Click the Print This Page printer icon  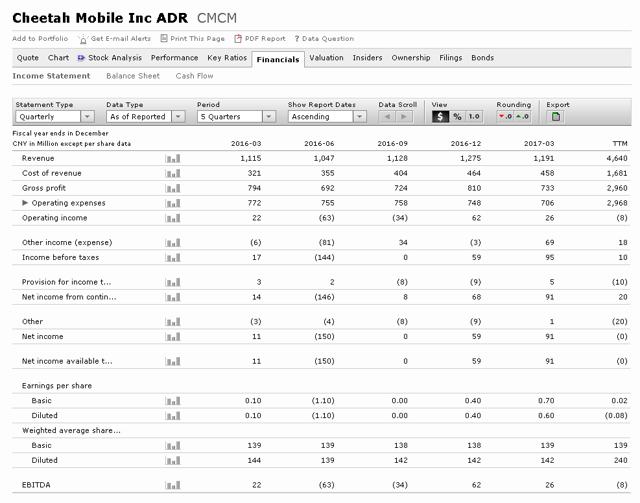164,38
